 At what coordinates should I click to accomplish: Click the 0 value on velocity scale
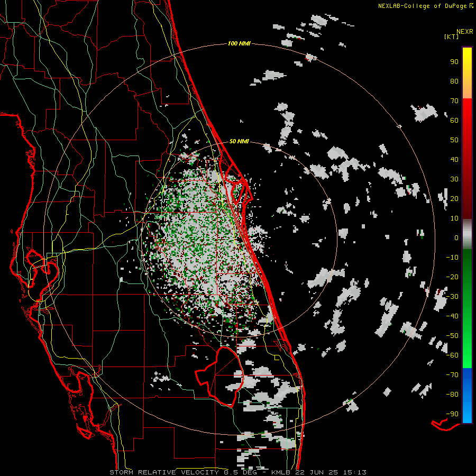coord(456,237)
